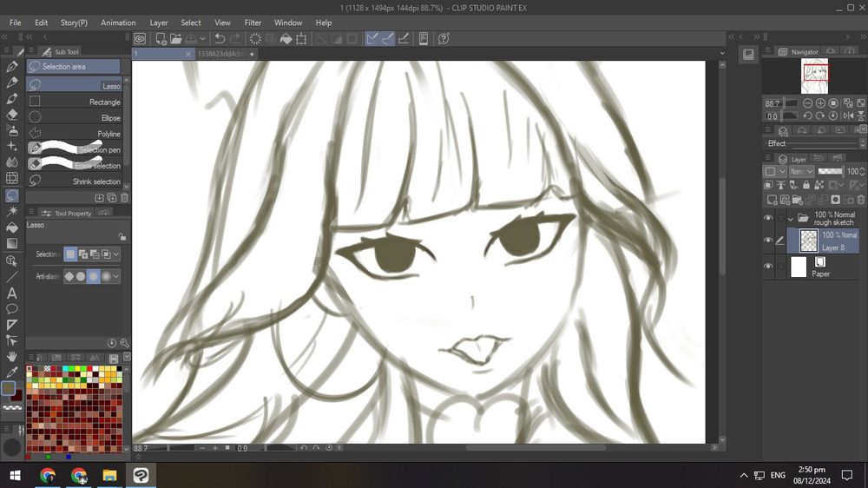The height and width of the screenshot is (488, 868).
Task: Select the Rectangle selection sub tool
Action: coord(76,102)
